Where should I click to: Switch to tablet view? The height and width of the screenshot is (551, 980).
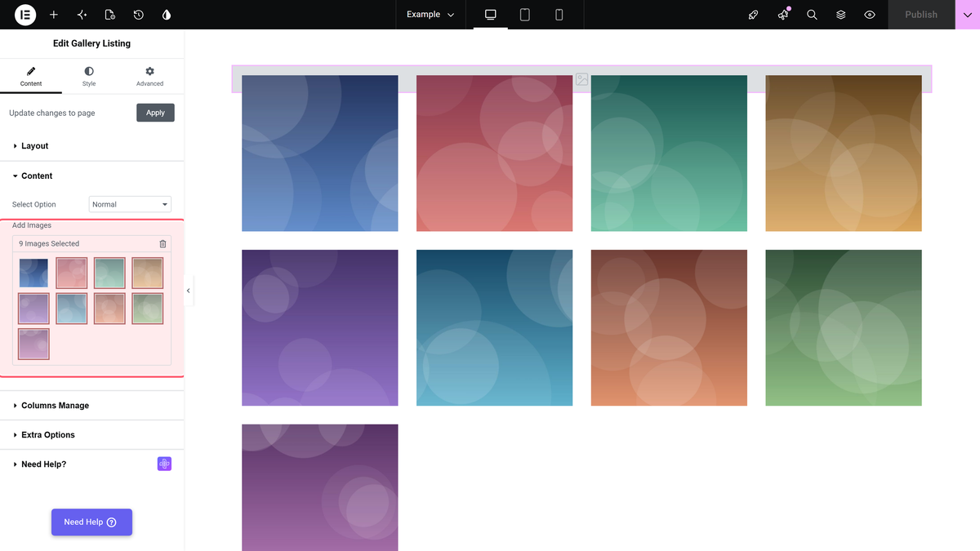[525, 15]
